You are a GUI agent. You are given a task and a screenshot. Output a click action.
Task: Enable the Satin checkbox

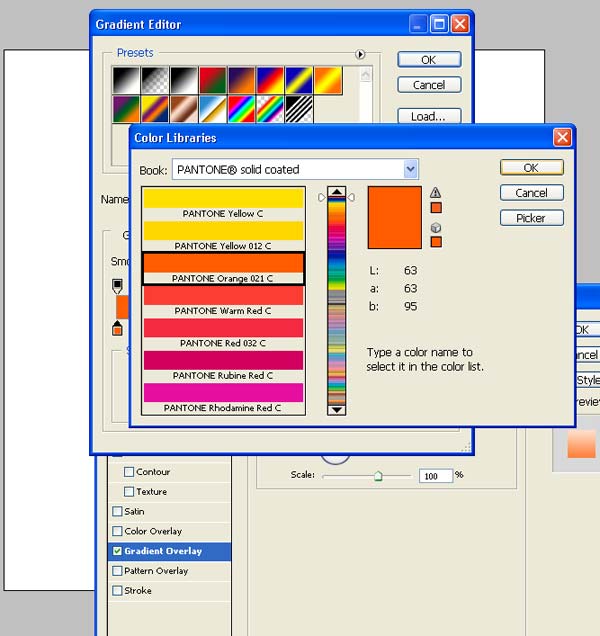(x=117, y=511)
